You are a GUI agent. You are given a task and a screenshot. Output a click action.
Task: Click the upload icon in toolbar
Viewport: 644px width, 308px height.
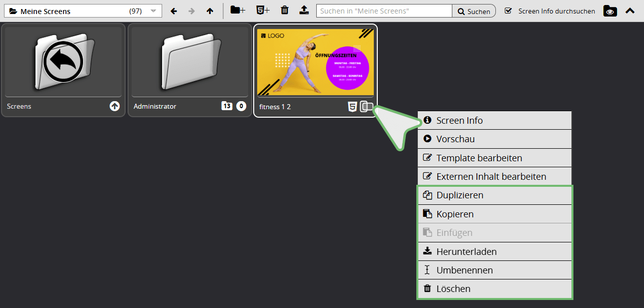pos(304,11)
